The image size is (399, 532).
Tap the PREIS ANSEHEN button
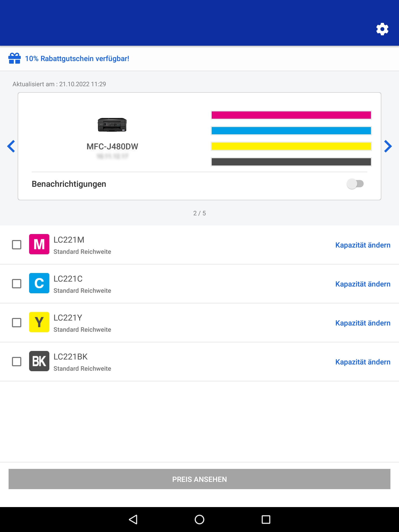pos(199,479)
